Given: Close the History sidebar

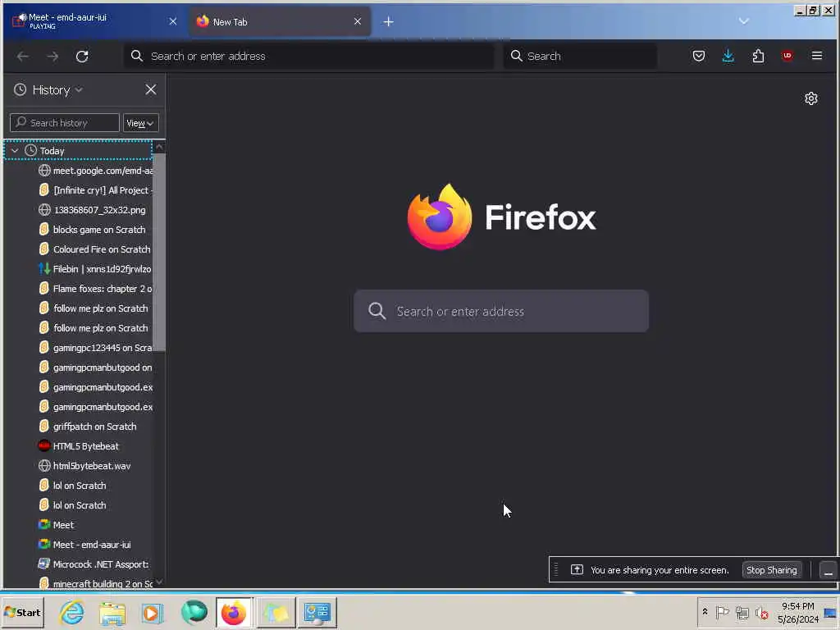Looking at the screenshot, I should coord(151,89).
